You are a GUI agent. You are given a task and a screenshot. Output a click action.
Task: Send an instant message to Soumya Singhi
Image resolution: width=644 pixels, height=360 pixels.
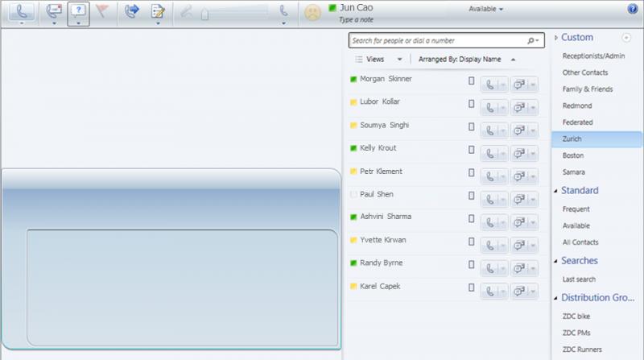click(x=519, y=130)
